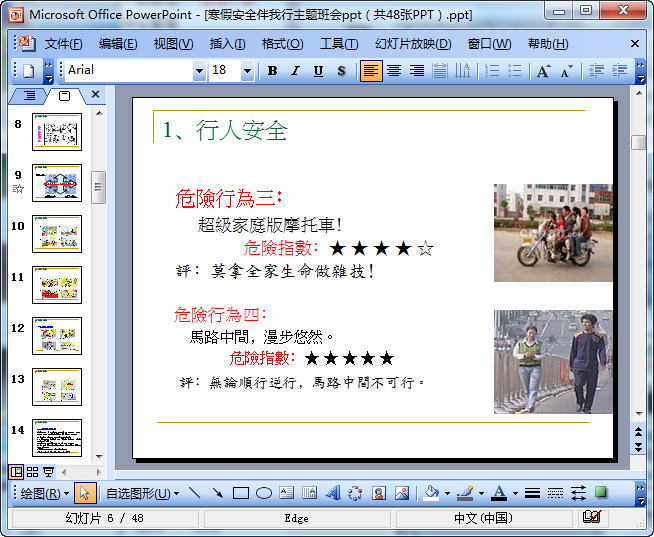The image size is (654, 537).
Task: Click the font size field showing 18
Action: point(225,70)
